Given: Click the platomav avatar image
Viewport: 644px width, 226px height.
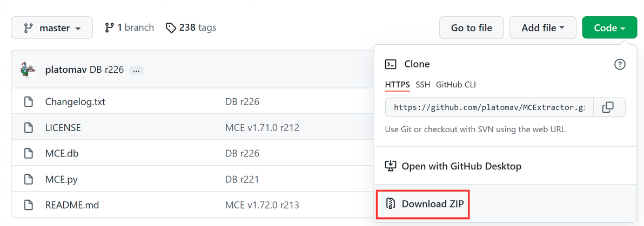Looking at the screenshot, I should pyautogui.click(x=29, y=70).
